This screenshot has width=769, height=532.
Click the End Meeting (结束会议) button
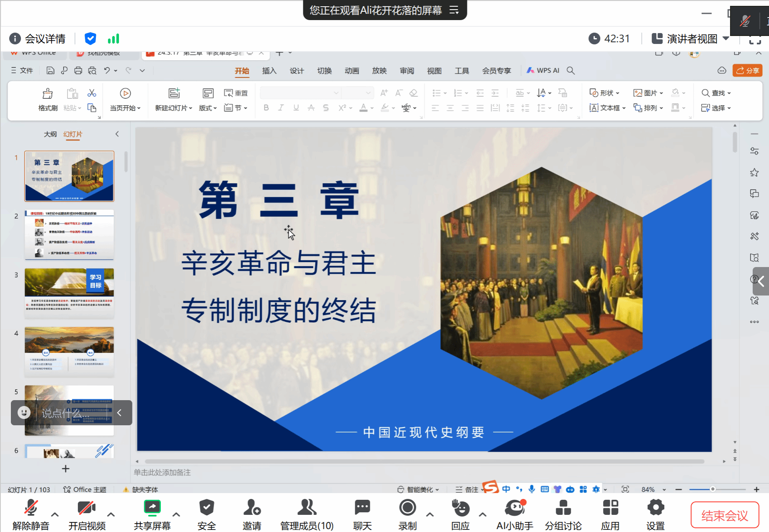[724, 515]
